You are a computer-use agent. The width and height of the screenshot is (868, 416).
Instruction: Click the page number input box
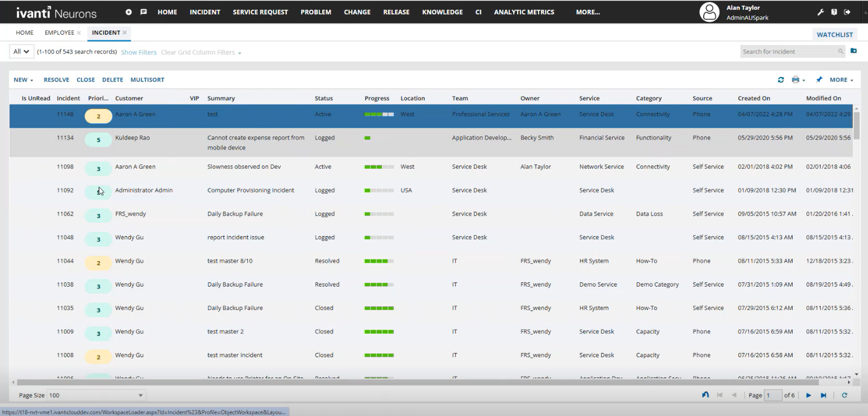pos(773,395)
